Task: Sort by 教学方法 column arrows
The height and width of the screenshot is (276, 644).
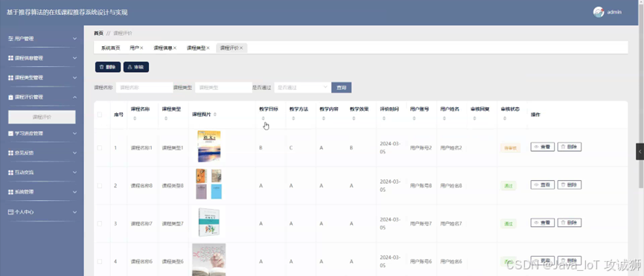Action: (x=293, y=118)
